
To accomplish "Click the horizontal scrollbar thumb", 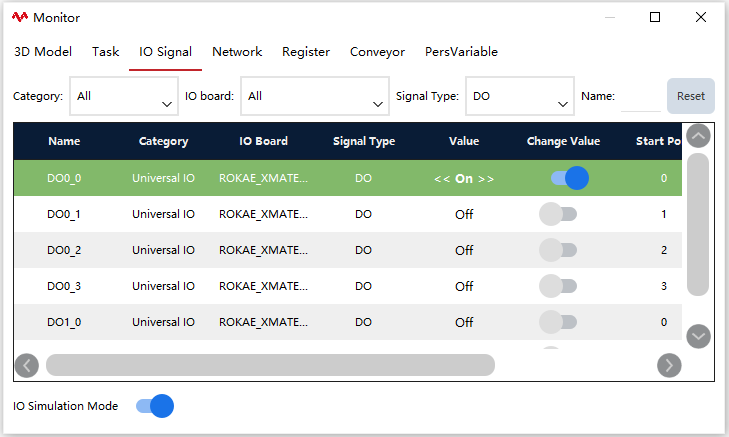I will point(270,365).
